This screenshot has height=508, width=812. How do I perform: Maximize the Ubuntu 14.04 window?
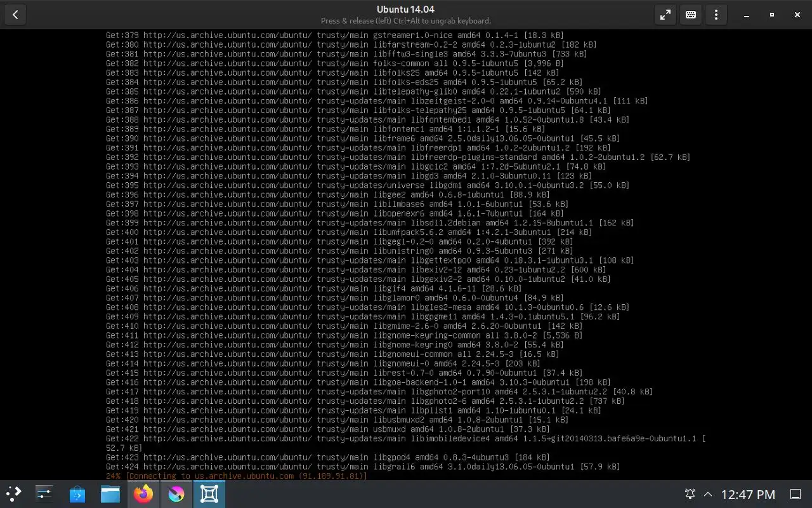pos(772,15)
